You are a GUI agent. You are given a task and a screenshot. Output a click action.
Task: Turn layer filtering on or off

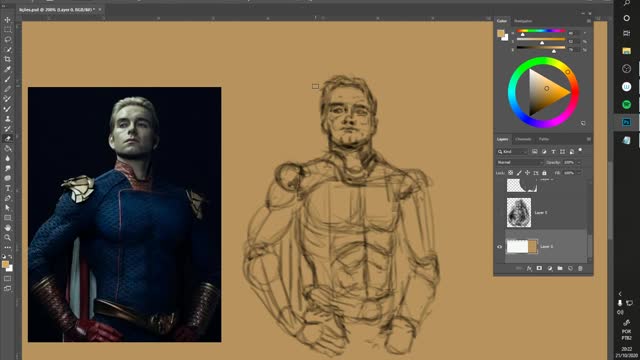580,151
